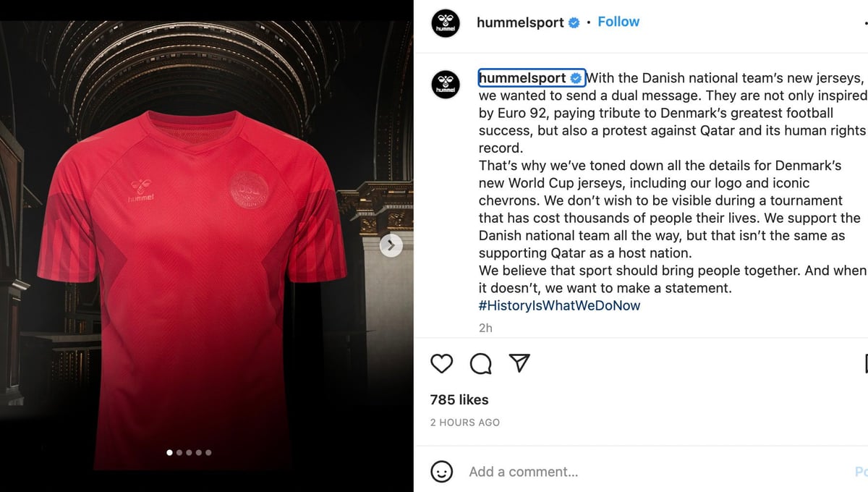The image size is (868, 492).
Task: Advance to the next carousel image
Action: (391, 245)
